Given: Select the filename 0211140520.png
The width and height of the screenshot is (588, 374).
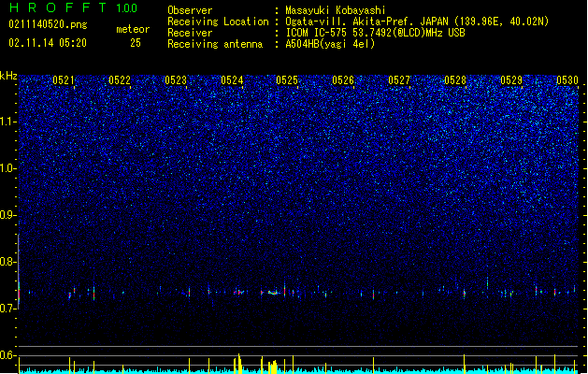Looking at the screenshot, I should pos(48,25).
